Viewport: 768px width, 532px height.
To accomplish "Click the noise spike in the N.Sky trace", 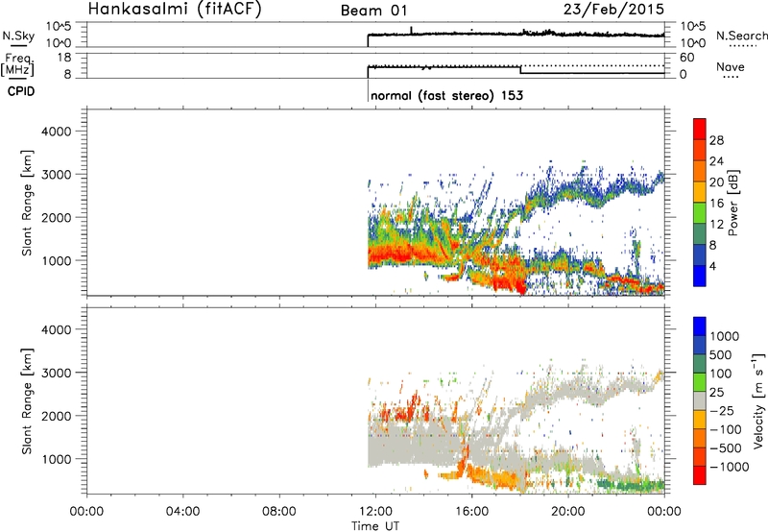I will (x=412, y=30).
